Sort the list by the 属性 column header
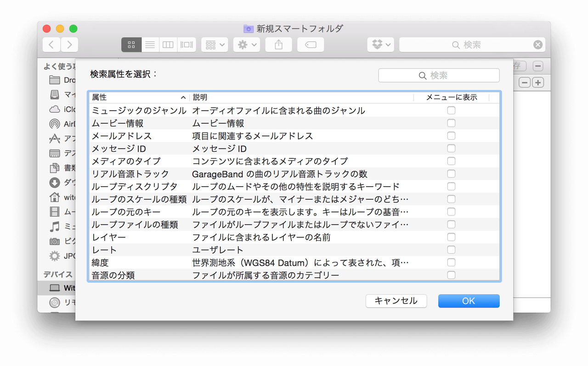Image resolution: width=588 pixels, height=366 pixels. tap(139, 97)
